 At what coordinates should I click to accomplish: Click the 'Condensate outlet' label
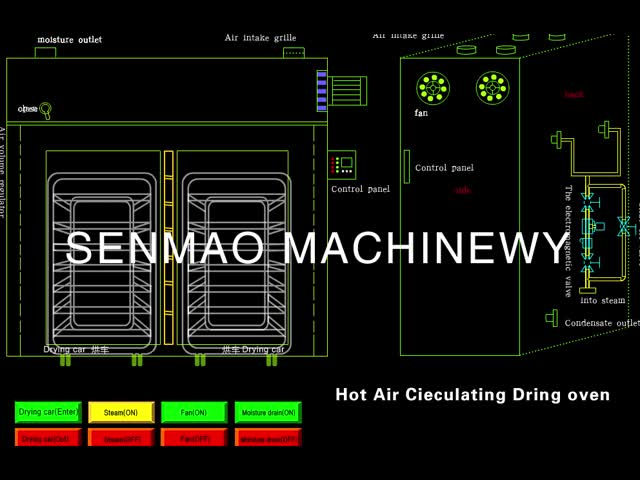point(602,323)
